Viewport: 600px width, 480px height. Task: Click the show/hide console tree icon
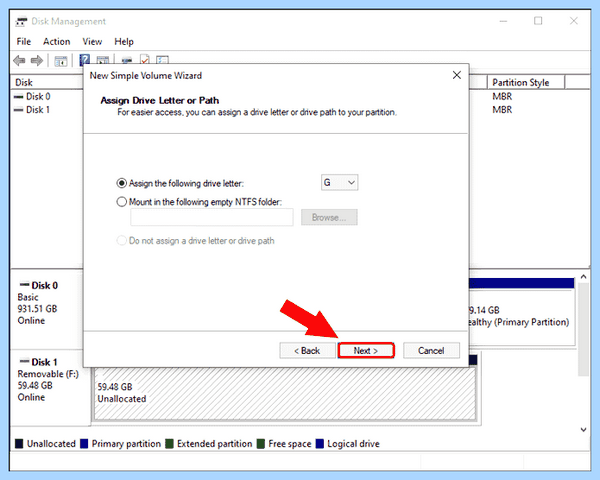[60, 60]
